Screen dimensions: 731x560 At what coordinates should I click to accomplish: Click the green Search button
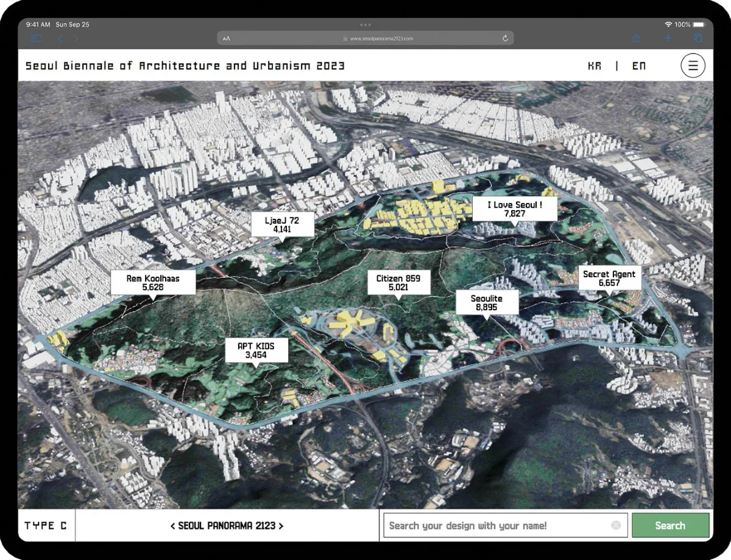(x=670, y=525)
